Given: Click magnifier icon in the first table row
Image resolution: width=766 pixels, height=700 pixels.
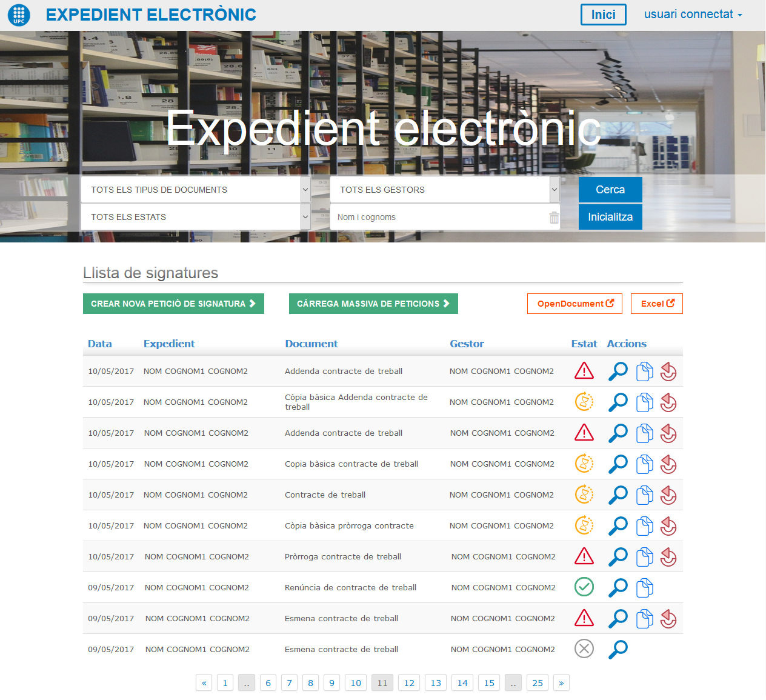Looking at the screenshot, I should (618, 371).
